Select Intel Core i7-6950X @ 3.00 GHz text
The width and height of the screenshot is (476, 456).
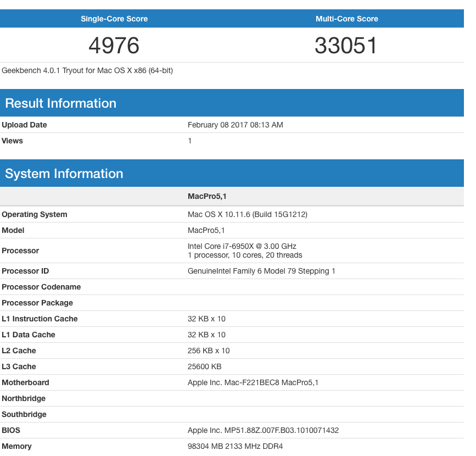coord(242,246)
